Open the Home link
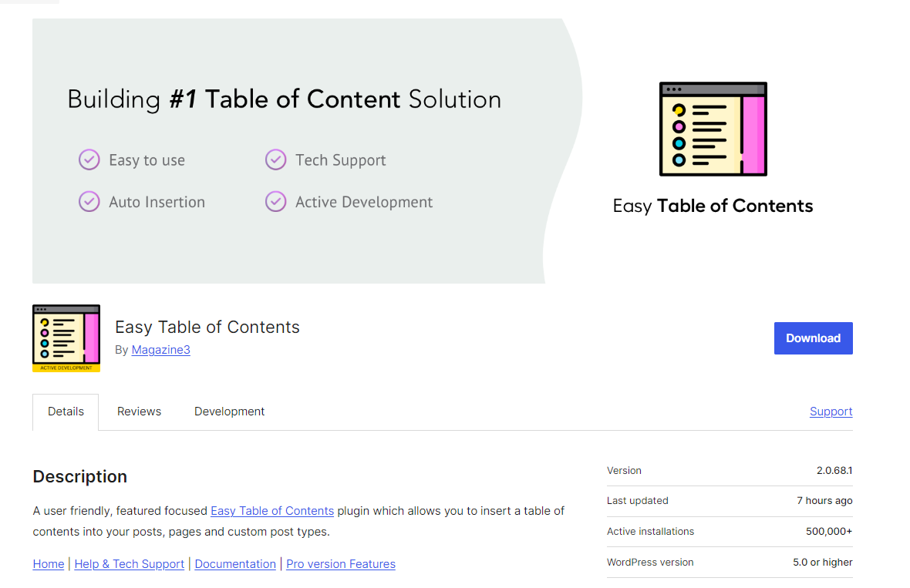 (48, 564)
